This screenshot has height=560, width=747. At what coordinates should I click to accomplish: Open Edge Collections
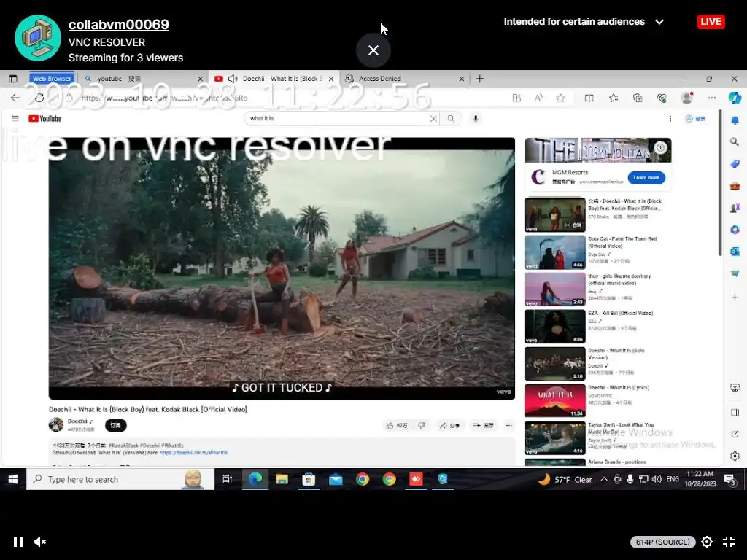[638, 98]
